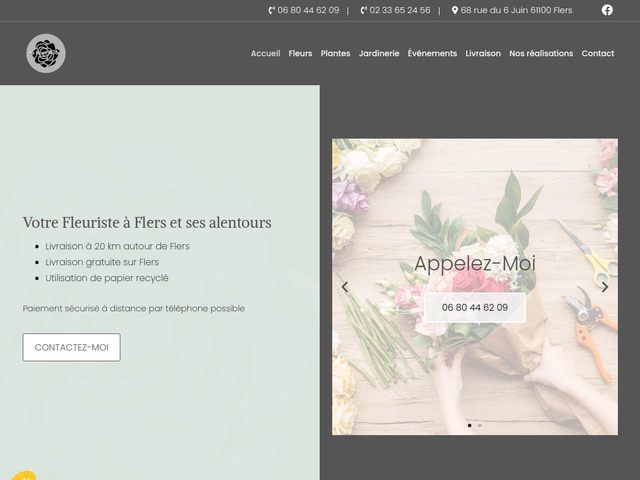Click the 06 80 44 62 09 call button on slide
640x480 pixels.
[475, 307]
